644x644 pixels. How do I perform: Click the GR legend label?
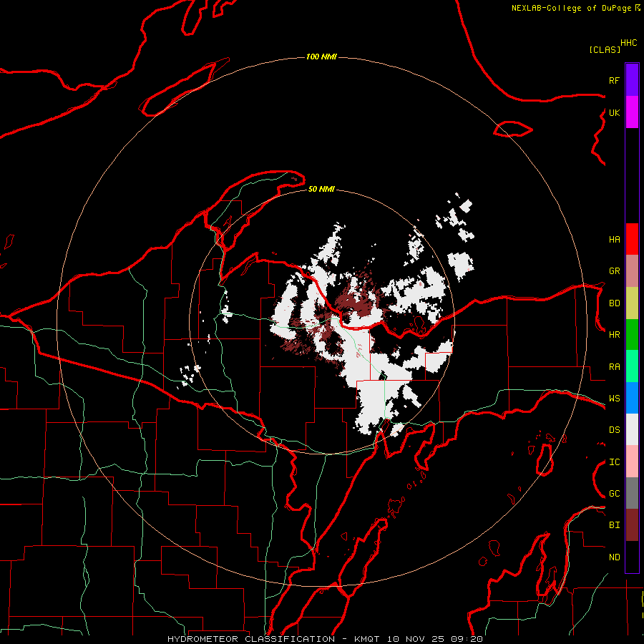coord(614,271)
